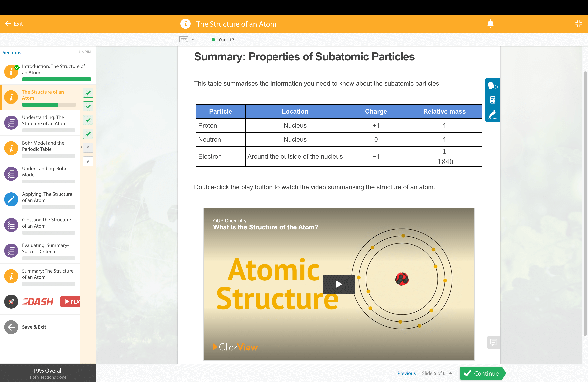Click the lesson info icon in header
This screenshot has height=382, width=588.
[x=185, y=24]
